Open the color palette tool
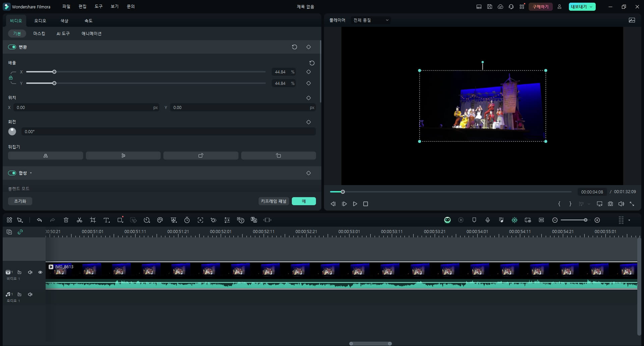Viewport: 644px width, 346px height. [x=160, y=220]
